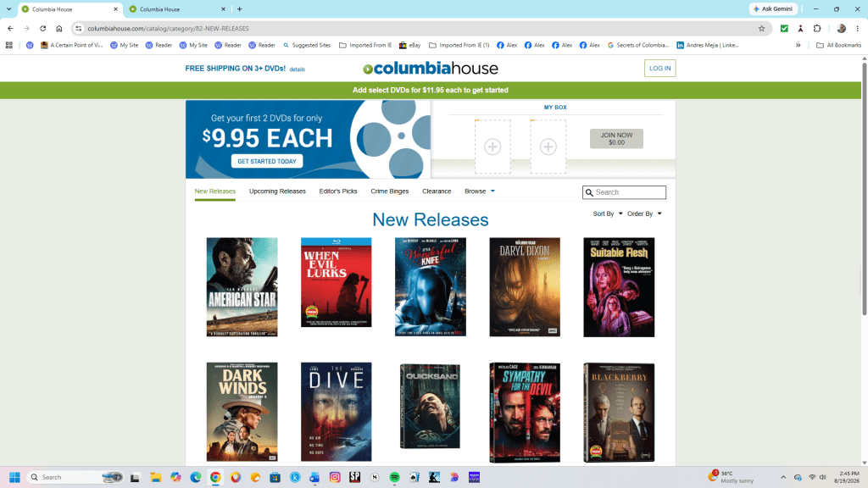Open Imported From IE bookmarks folder
The width and height of the screenshot is (868, 488).
(x=365, y=45)
